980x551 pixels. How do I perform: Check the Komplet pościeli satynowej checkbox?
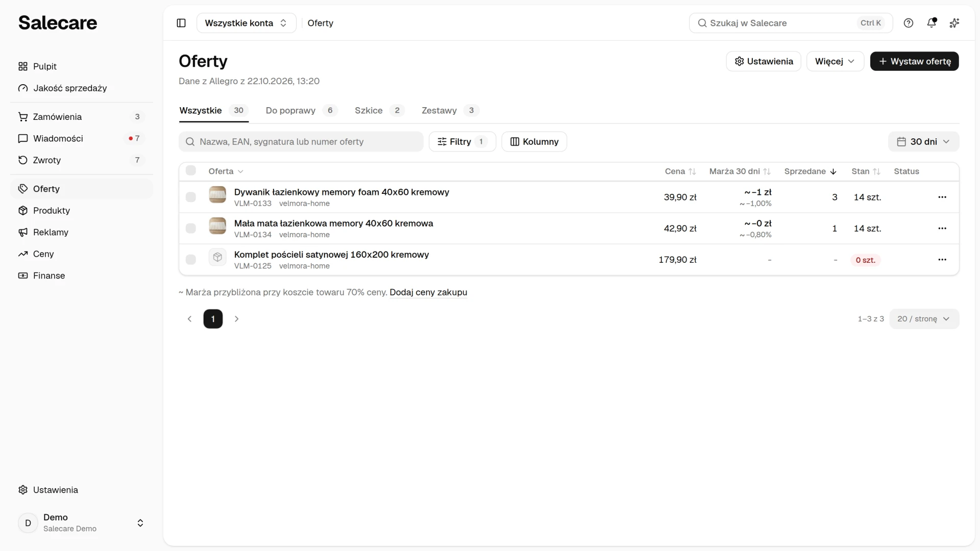tap(191, 260)
